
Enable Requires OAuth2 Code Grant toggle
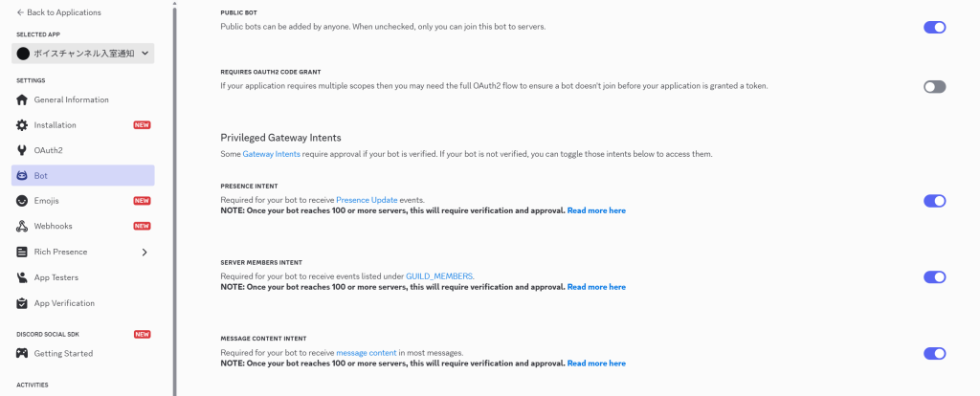point(934,87)
